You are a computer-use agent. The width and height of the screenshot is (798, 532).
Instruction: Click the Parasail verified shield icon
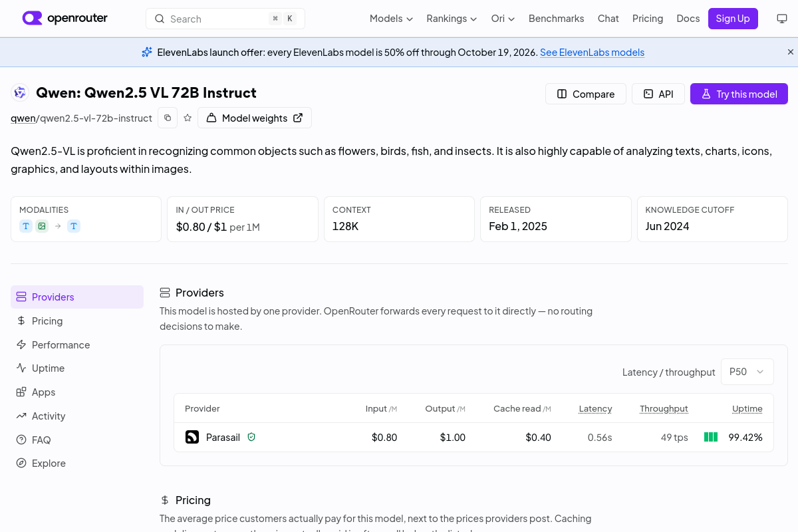pos(251,437)
